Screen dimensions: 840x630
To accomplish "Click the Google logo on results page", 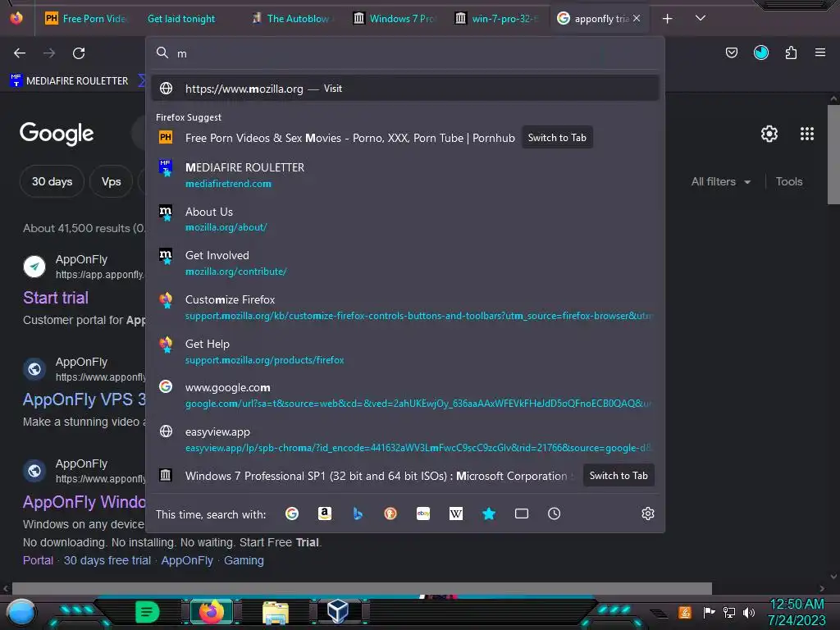I will pyautogui.click(x=57, y=134).
